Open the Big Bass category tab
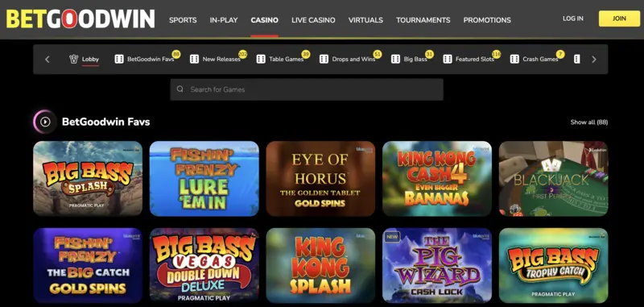This screenshot has height=307, width=644. [x=415, y=59]
